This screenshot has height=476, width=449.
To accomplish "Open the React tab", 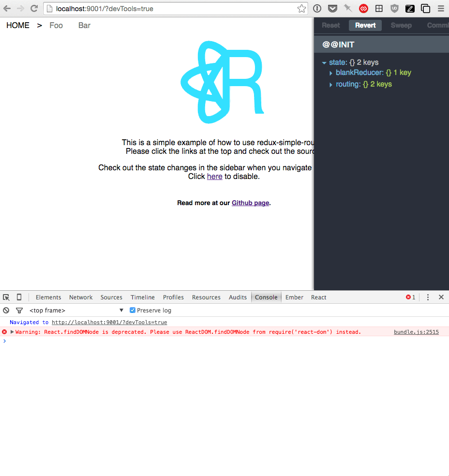I will click(318, 297).
